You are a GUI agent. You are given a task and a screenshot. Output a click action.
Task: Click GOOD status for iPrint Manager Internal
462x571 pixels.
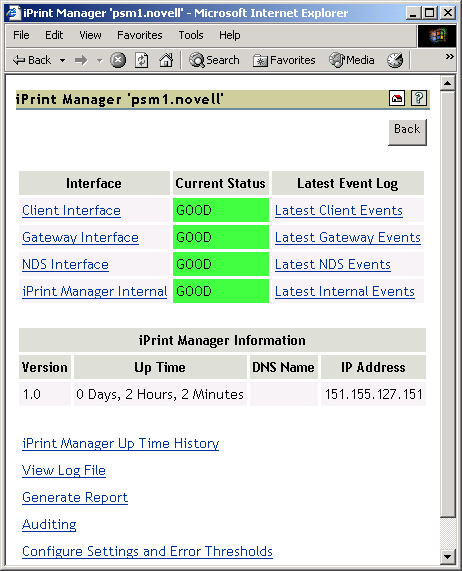(221, 291)
